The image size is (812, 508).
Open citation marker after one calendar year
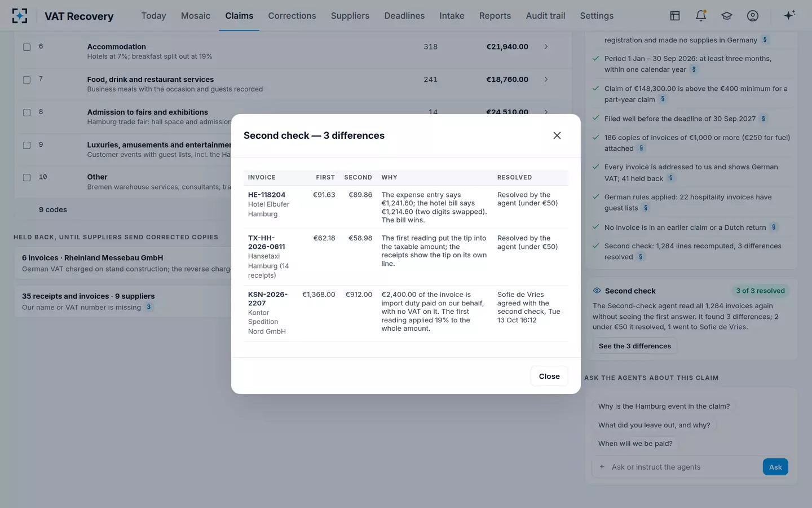[x=694, y=69]
